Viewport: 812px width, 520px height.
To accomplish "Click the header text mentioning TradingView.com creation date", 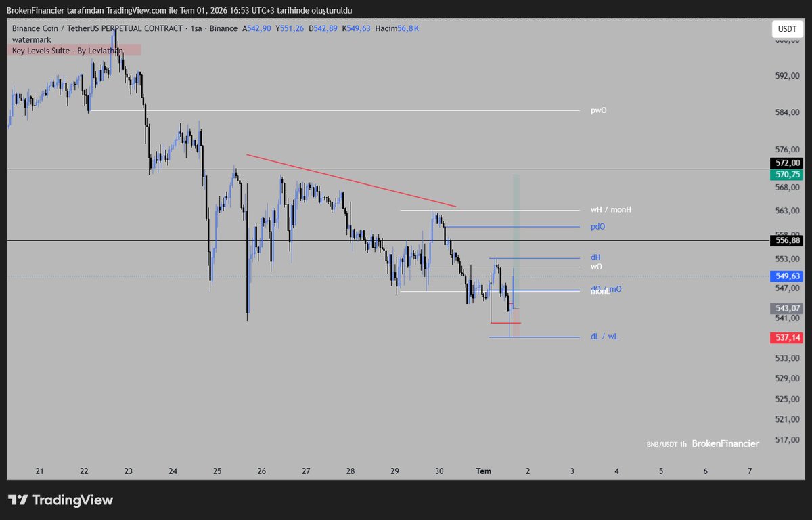I will 179,10.
